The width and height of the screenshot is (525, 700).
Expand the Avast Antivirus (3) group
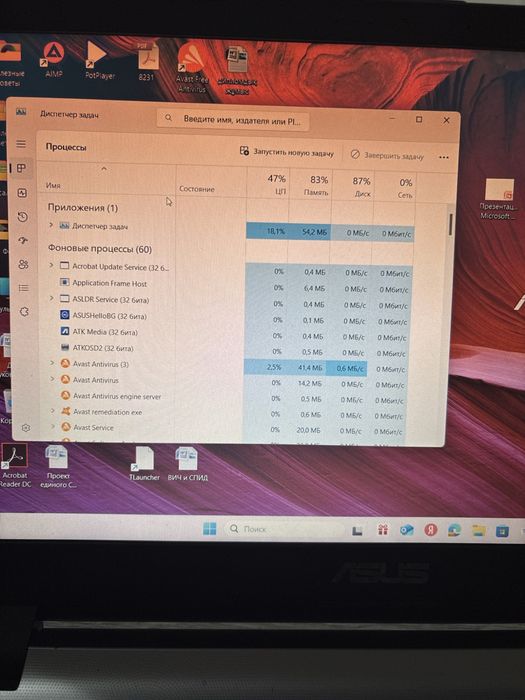(x=52, y=363)
